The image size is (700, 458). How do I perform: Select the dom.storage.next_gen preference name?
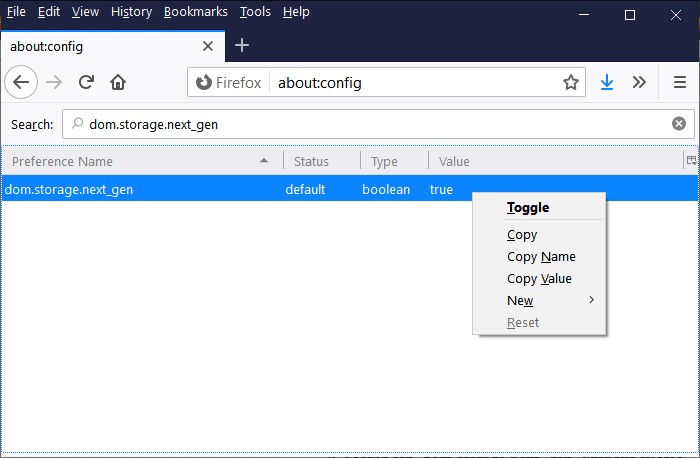click(69, 189)
